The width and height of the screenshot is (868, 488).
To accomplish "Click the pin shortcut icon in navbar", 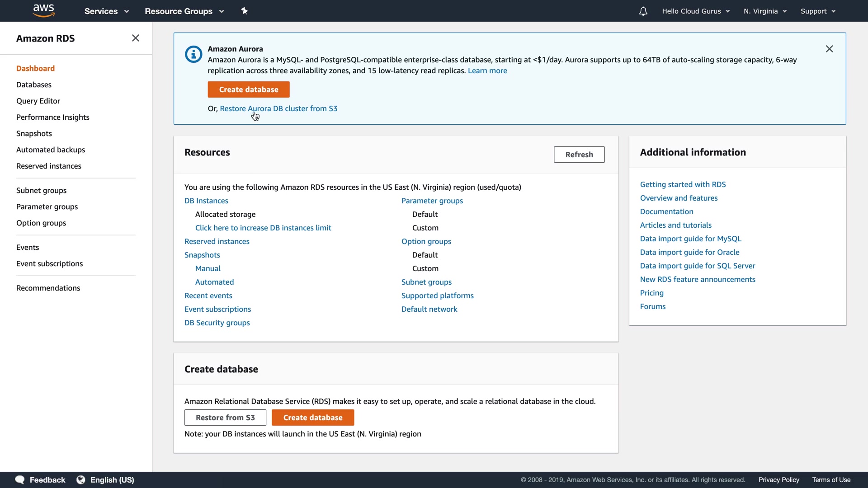I will point(245,11).
